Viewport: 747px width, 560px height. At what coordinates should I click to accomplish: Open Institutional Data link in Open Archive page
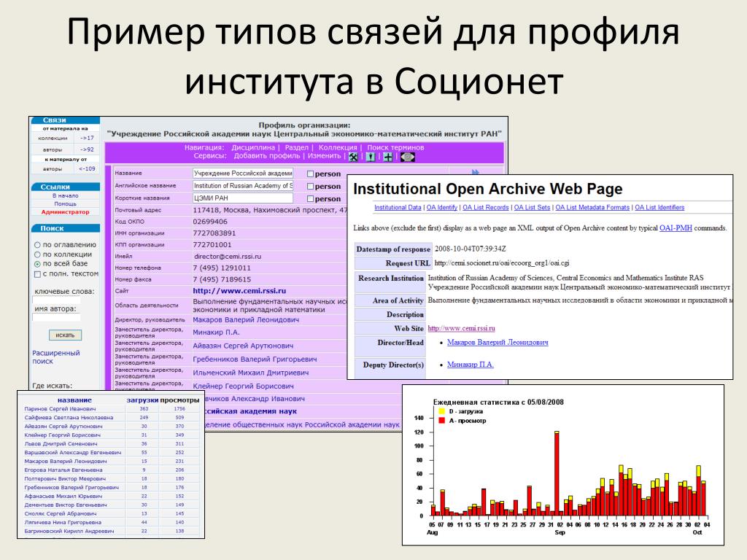pyautogui.click(x=398, y=207)
